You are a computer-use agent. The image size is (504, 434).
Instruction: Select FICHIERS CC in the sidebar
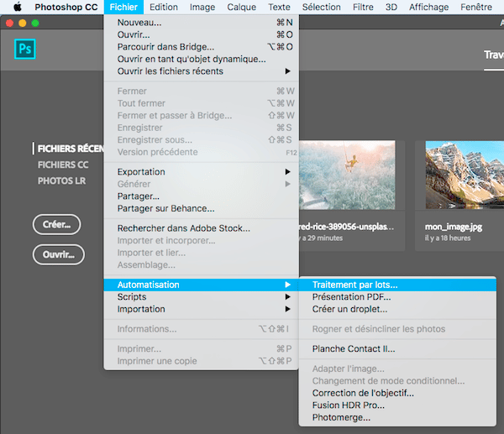(x=63, y=165)
